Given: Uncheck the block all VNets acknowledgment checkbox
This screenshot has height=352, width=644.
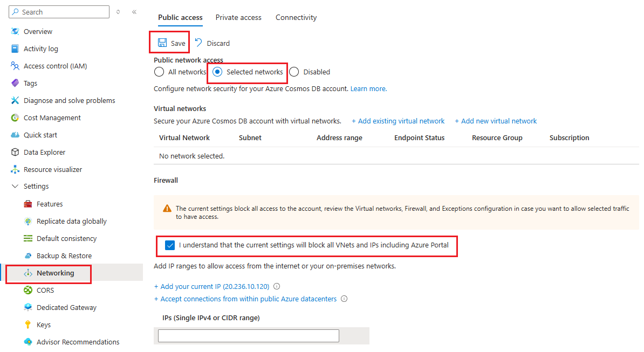Looking at the screenshot, I should pos(170,246).
